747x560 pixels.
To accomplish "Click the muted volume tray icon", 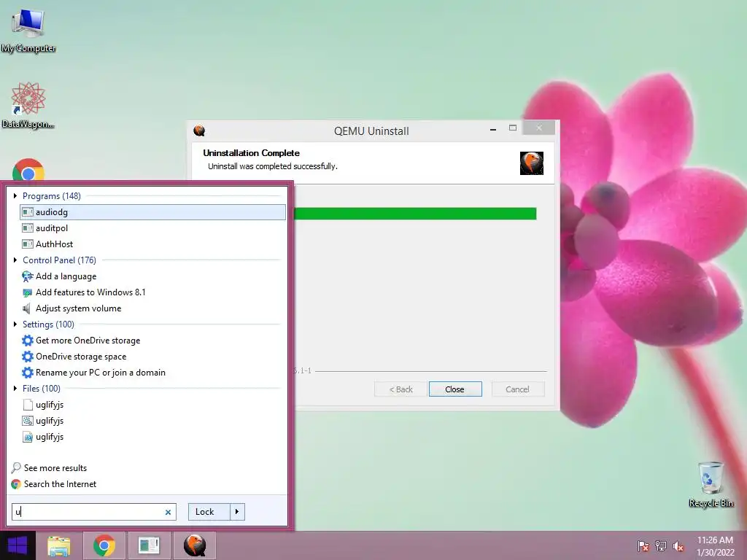I will (678, 546).
